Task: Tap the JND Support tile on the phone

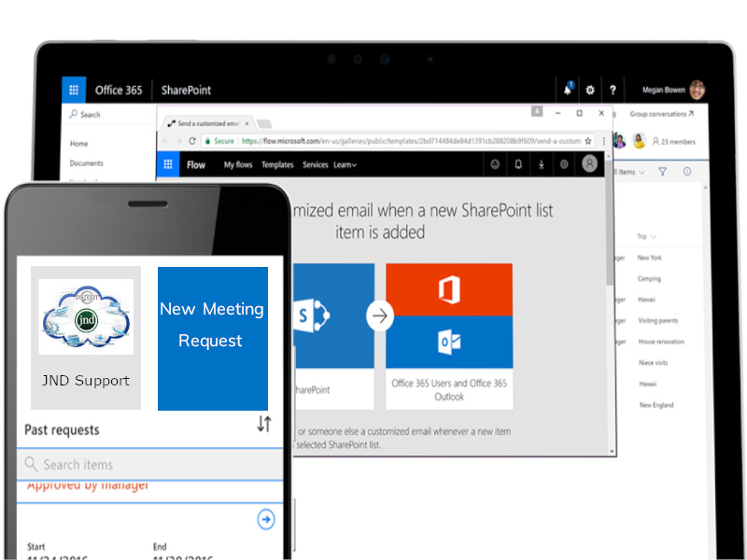Action: [86, 338]
